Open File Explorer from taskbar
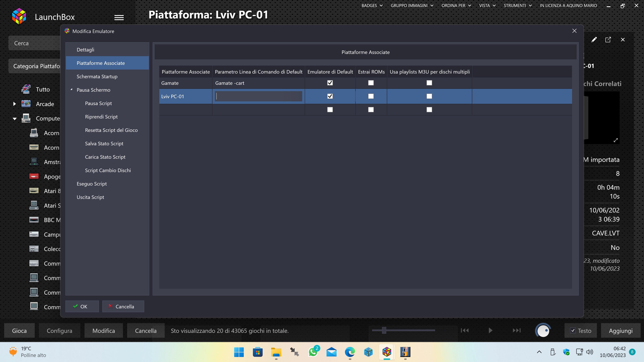This screenshot has height=362, width=644. (276, 352)
